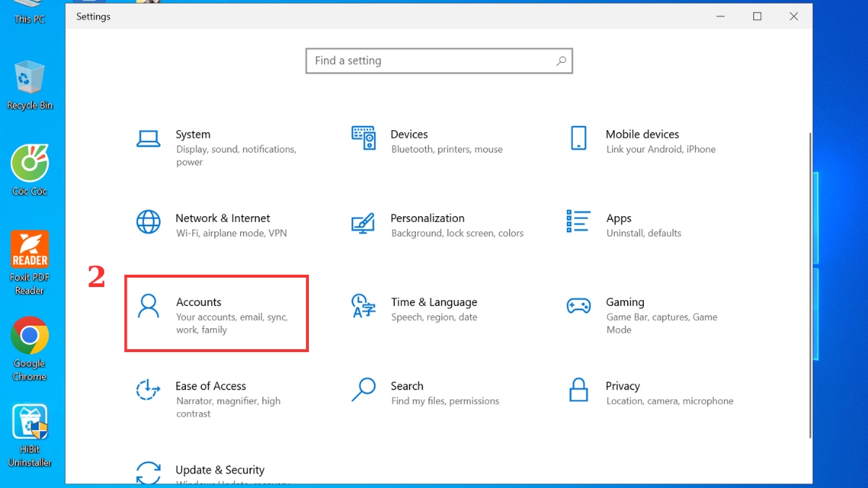
Task: Open the Google Chrome desktop shortcut
Action: (x=30, y=335)
